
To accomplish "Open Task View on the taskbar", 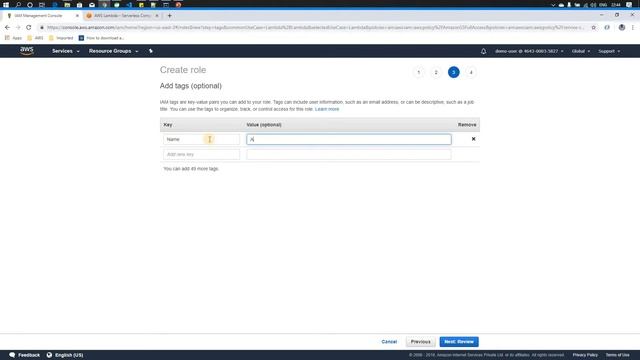I will tap(42, 4).
